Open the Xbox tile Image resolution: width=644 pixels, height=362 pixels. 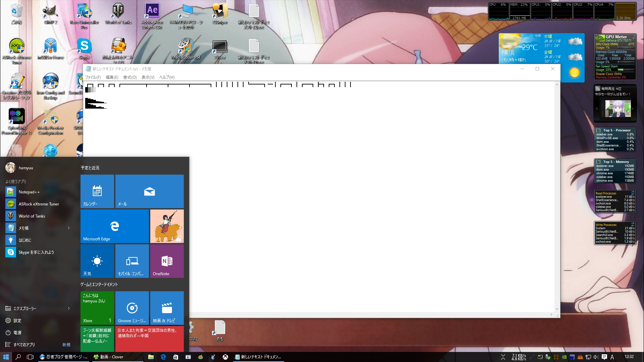[97, 308]
